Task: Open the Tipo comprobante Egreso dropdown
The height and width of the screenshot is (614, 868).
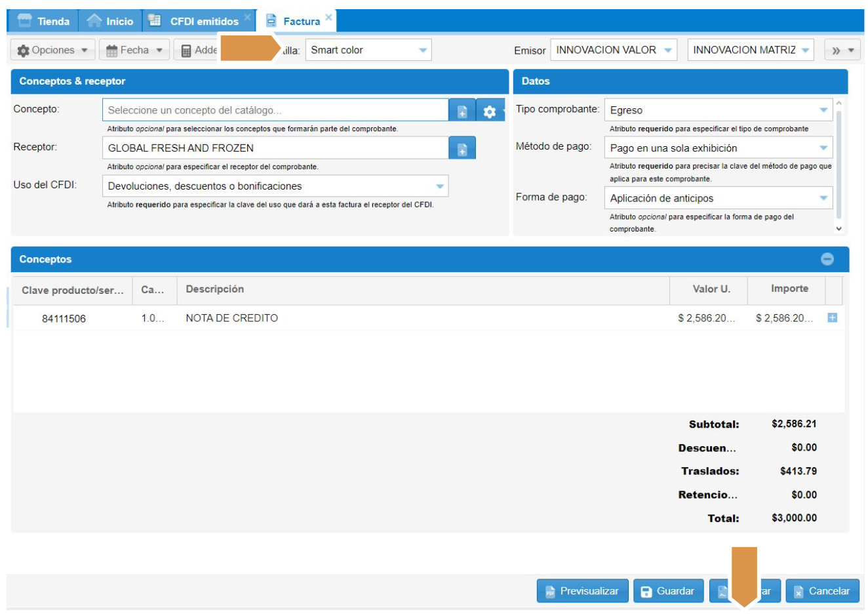Action: click(823, 110)
